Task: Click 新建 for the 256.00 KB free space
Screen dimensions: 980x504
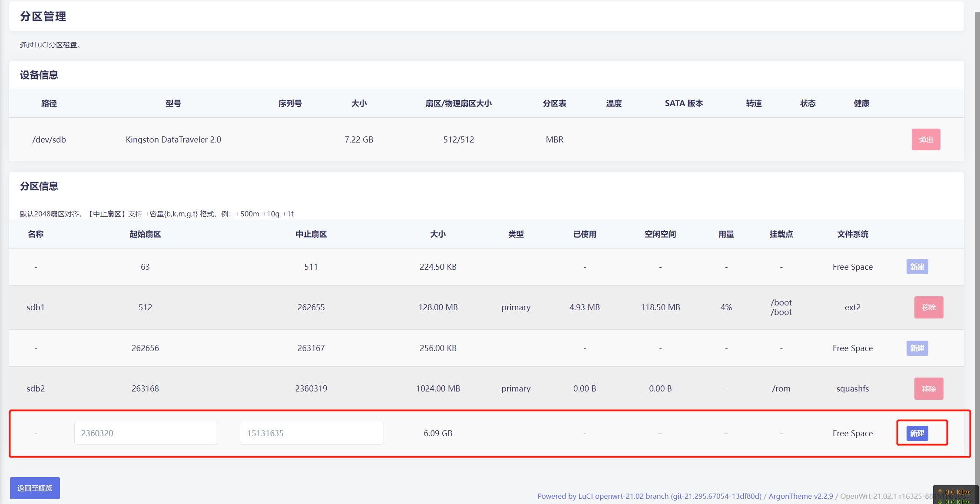Action: point(917,348)
